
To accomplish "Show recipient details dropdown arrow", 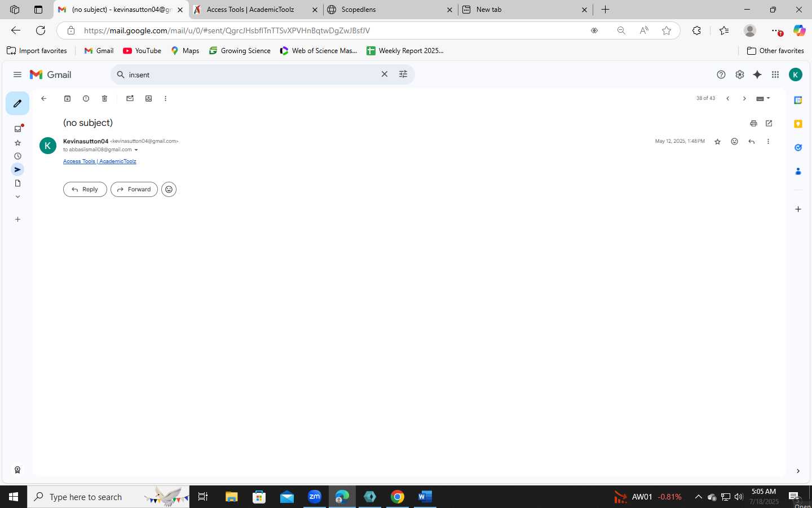I will tap(136, 150).
